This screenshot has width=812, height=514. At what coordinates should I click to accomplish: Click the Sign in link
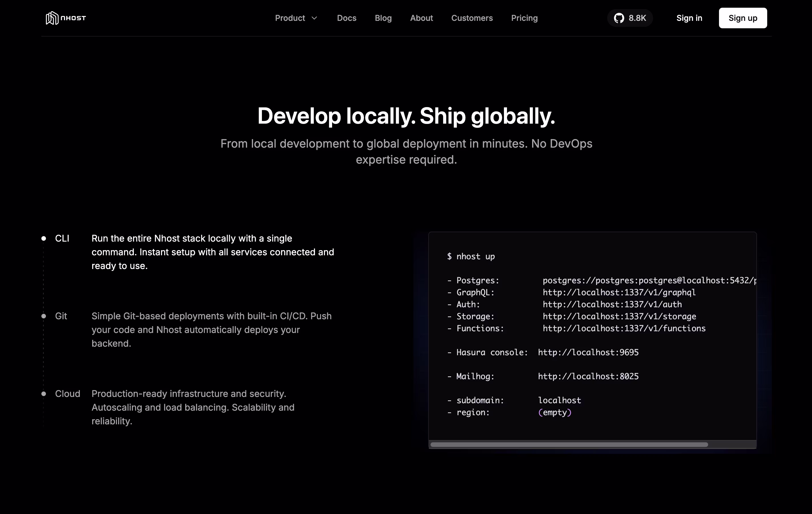pyautogui.click(x=689, y=18)
